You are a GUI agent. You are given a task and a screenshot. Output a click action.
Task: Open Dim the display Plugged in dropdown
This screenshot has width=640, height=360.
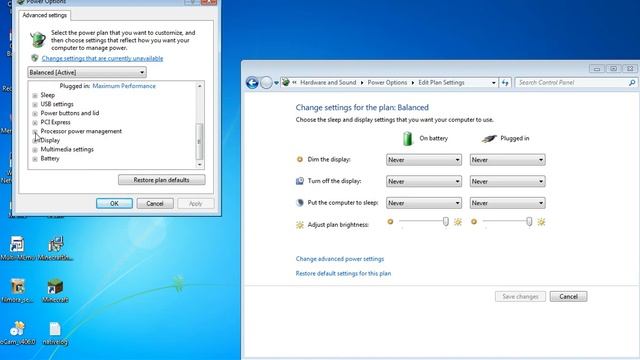(507, 160)
